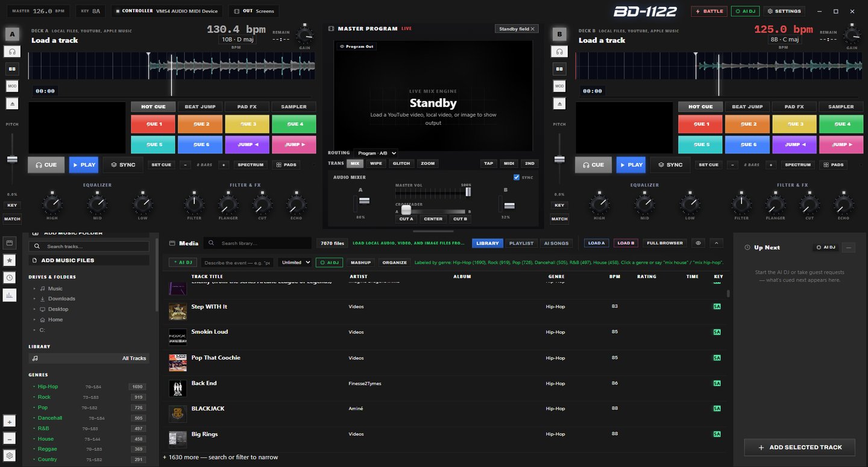Open the stats chart icon in sidebar
This screenshot has height=467, width=868.
[10, 295]
